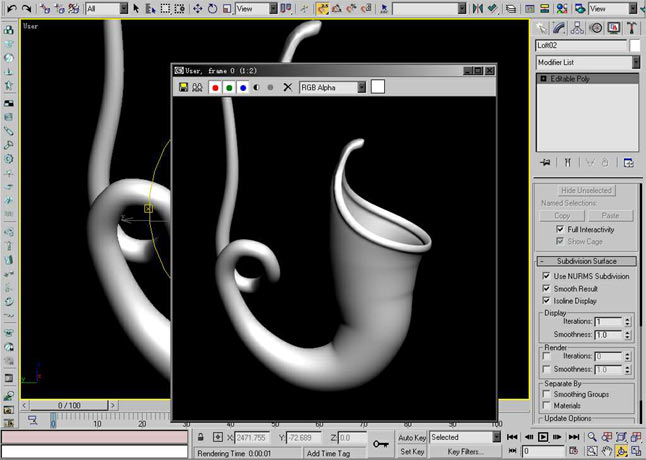Click the Save Bitmap disk icon
The image size is (646, 460).
coord(183,87)
